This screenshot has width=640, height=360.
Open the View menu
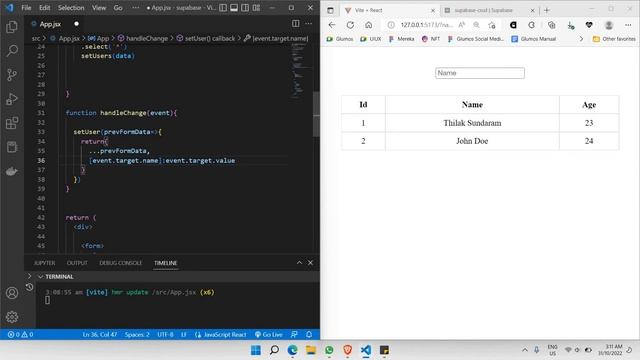point(99,8)
